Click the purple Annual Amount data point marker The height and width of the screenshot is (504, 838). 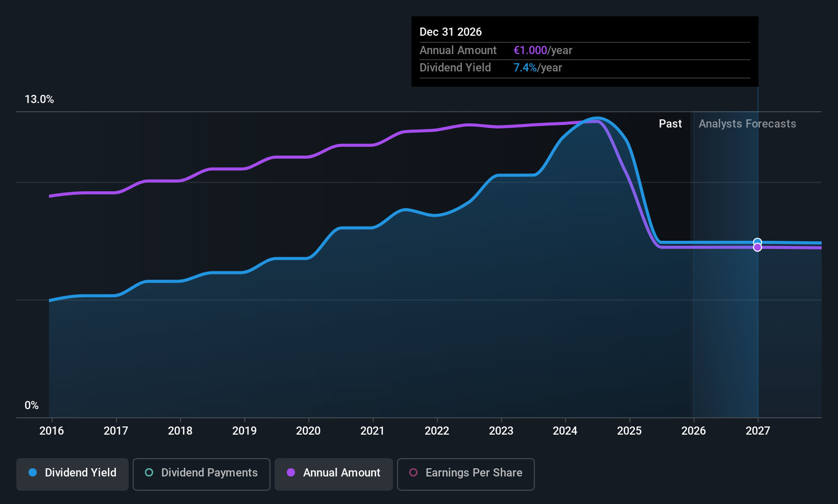[x=757, y=247]
